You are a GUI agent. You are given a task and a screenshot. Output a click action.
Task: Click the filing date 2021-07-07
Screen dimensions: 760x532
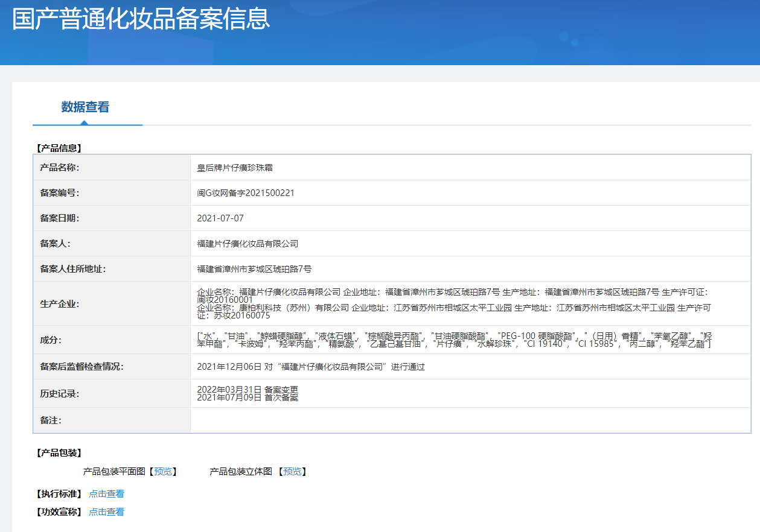point(220,218)
